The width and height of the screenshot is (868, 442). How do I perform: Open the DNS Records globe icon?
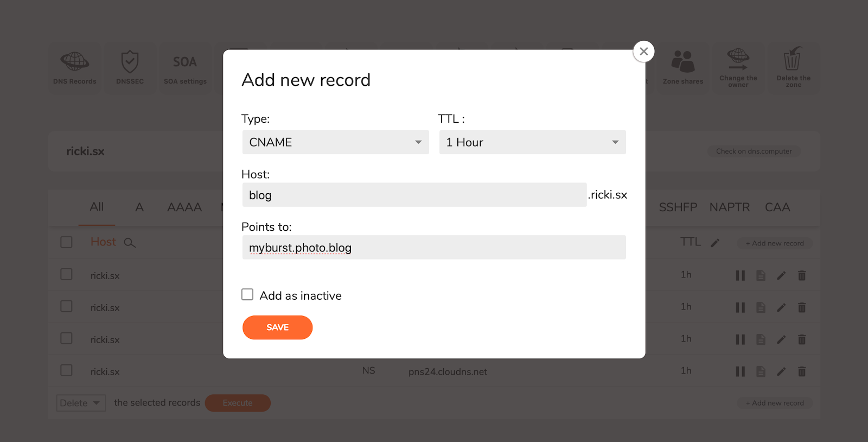point(75,62)
